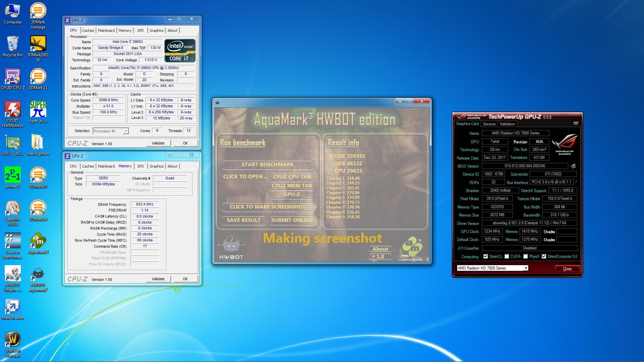The width and height of the screenshot is (644, 362).
Task: Open the CPUID HWMonitor shortcut
Action: tap(13, 115)
